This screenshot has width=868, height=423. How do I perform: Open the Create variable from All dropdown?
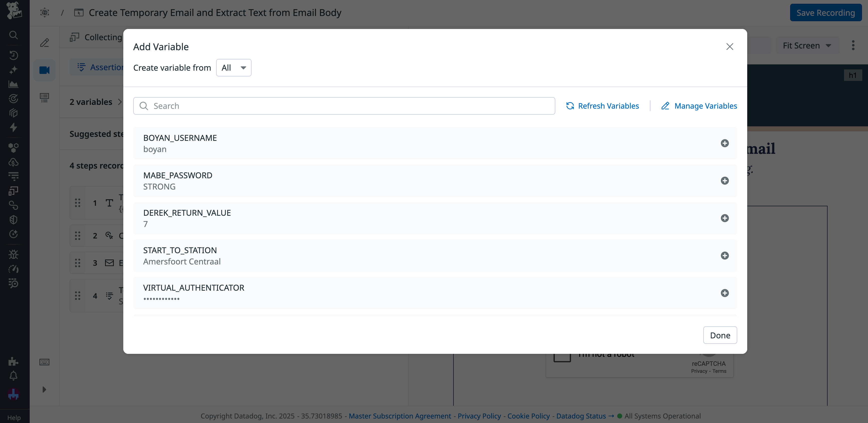[x=234, y=67]
